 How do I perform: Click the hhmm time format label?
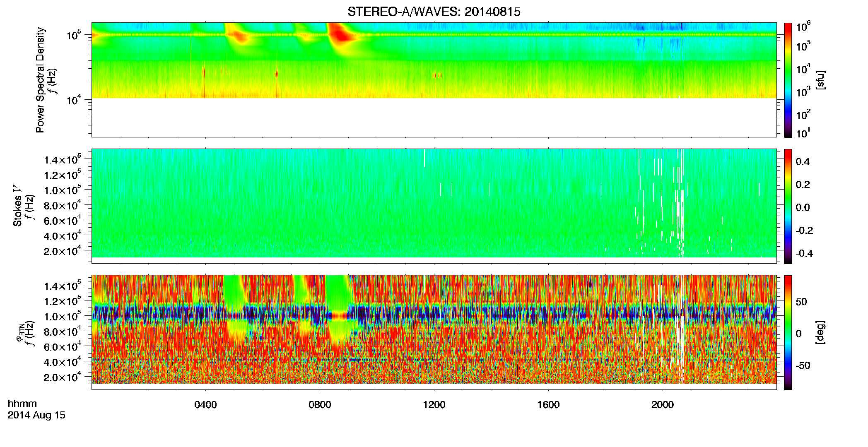(x=22, y=404)
